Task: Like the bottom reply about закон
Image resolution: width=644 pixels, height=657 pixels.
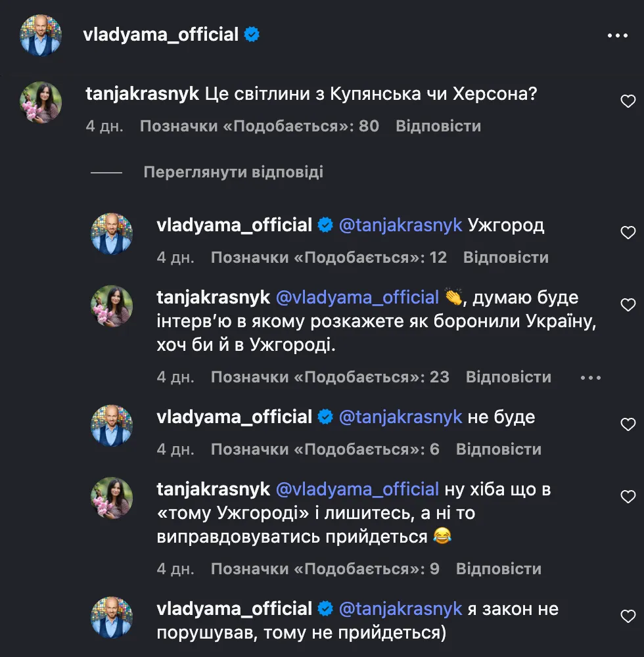Action: [629, 615]
